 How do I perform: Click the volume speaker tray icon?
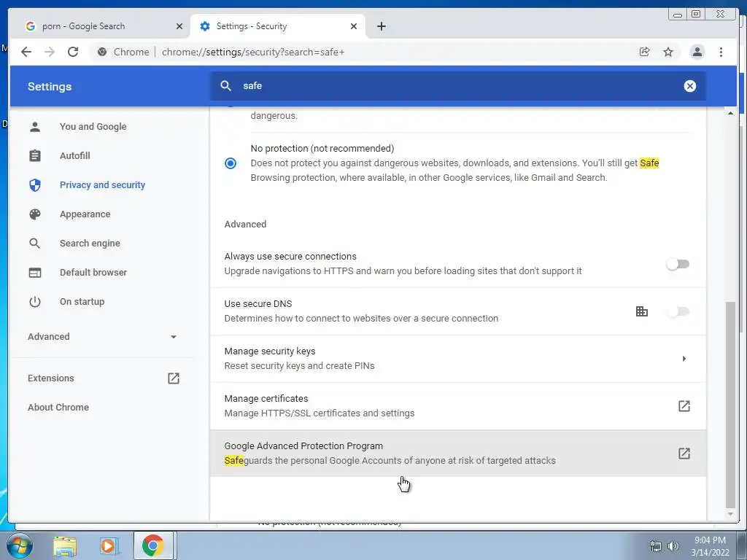point(673,546)
